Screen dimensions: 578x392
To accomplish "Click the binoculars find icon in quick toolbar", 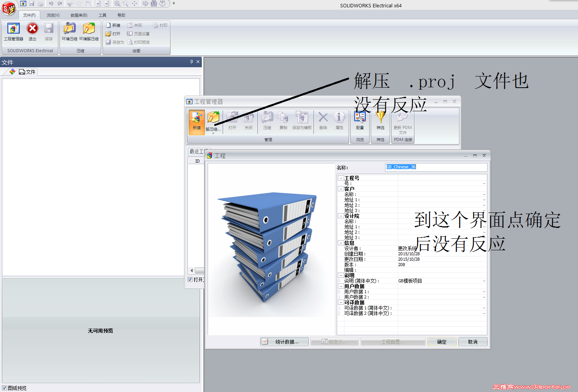I will 154,3.
